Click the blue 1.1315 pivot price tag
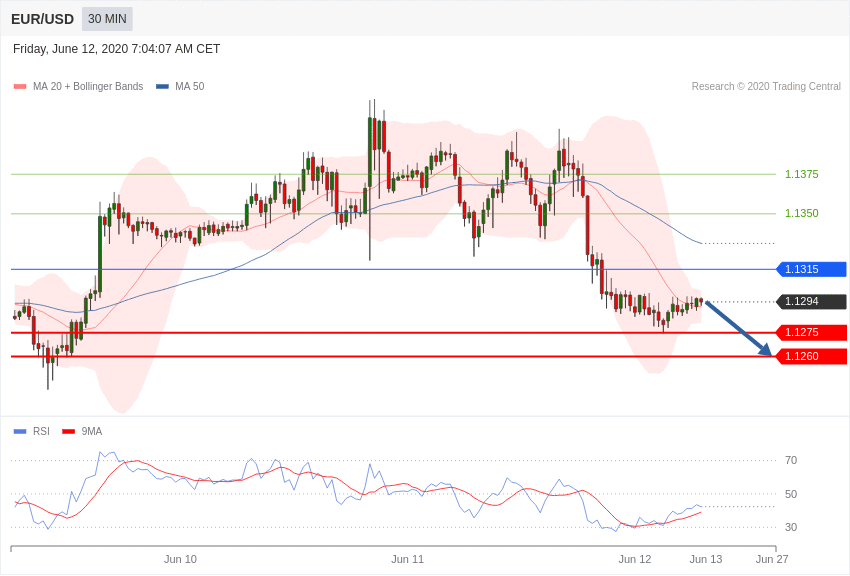Viewport: 850px width, 576px height. (812, 269)
